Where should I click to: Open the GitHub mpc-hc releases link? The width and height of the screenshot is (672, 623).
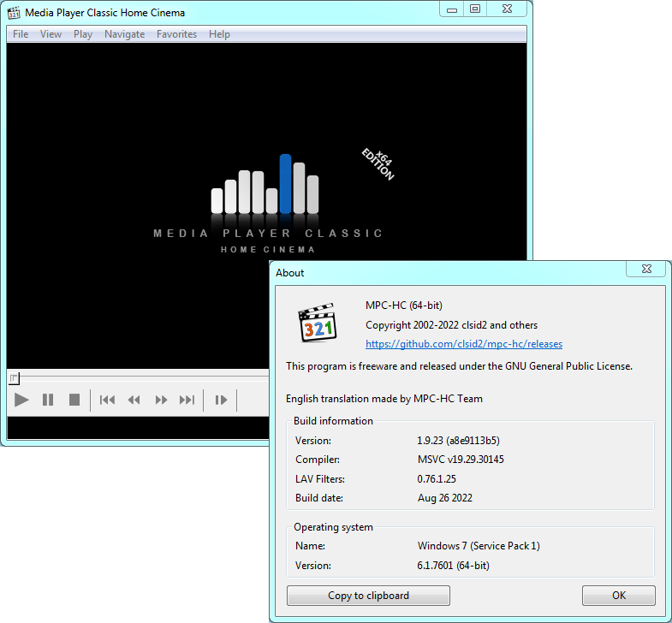click(x=464, y=344)
